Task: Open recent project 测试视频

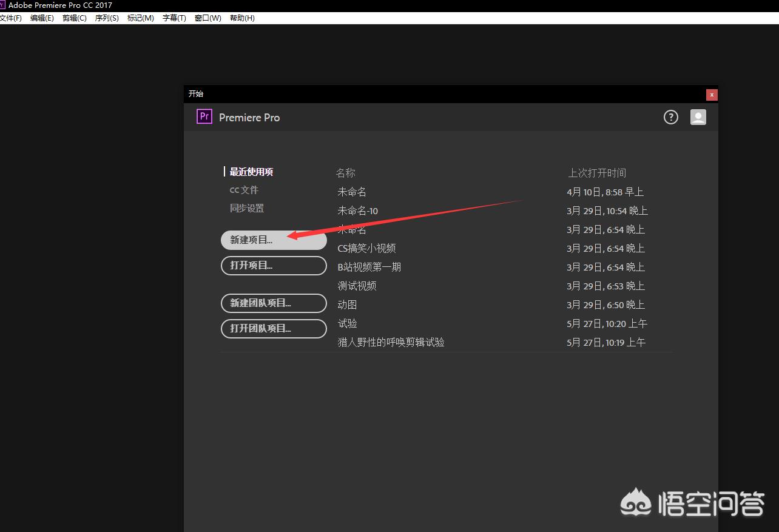Action: [x=357, y=286]
